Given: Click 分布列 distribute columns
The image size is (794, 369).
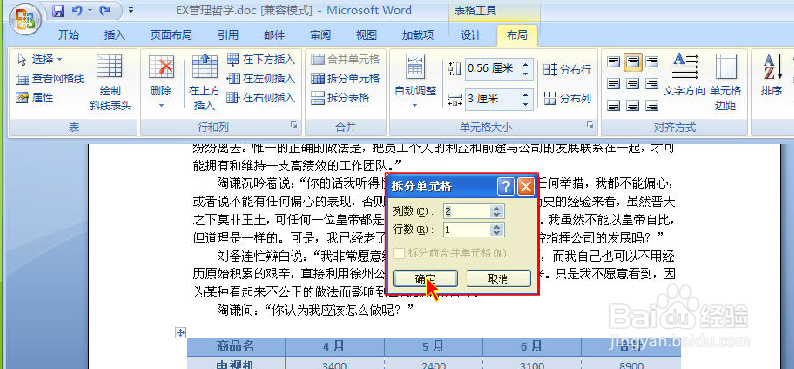Looking at the screenshot, I should 567,98.
